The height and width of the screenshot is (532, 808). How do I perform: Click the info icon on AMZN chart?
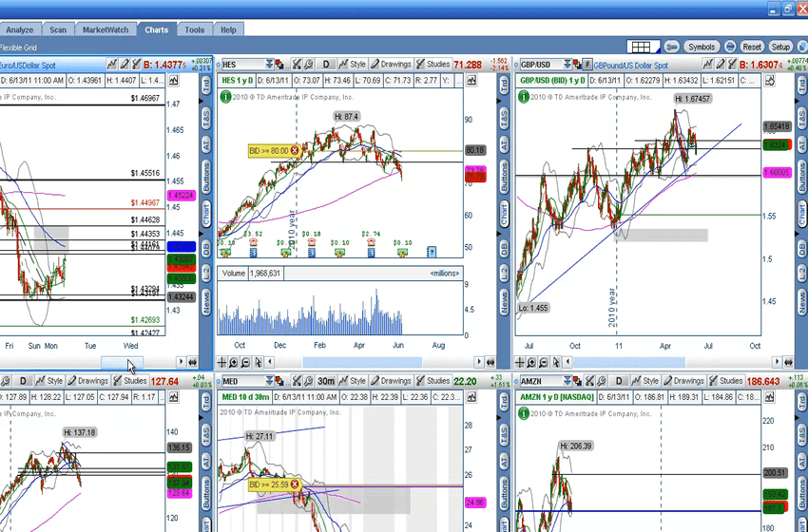pos(523,413)
